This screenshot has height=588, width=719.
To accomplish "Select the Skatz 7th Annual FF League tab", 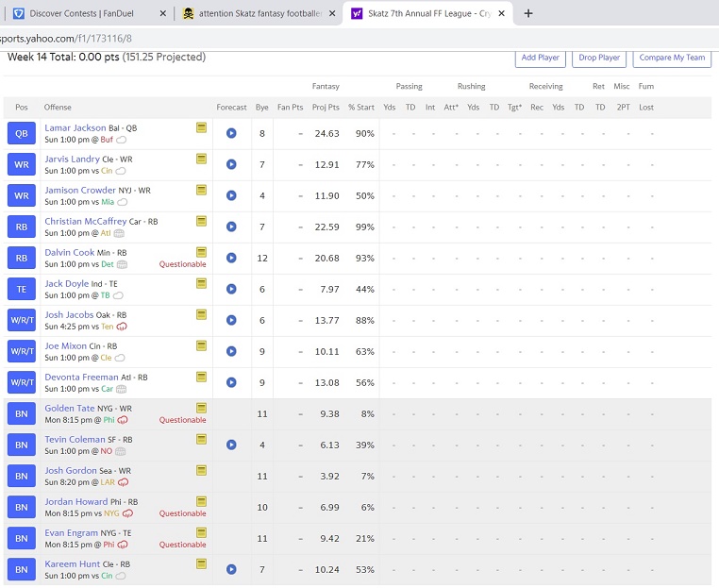I will pos(428,14).
